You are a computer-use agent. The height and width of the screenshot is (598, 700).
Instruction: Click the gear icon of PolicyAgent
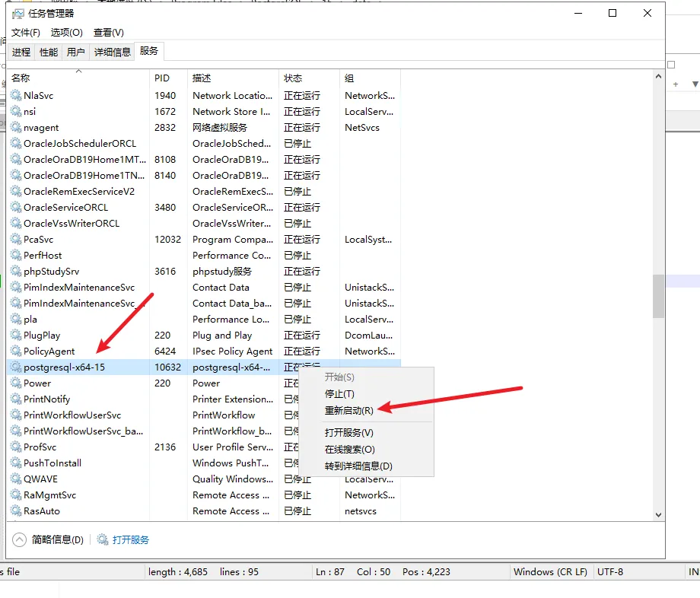(16, 351)
